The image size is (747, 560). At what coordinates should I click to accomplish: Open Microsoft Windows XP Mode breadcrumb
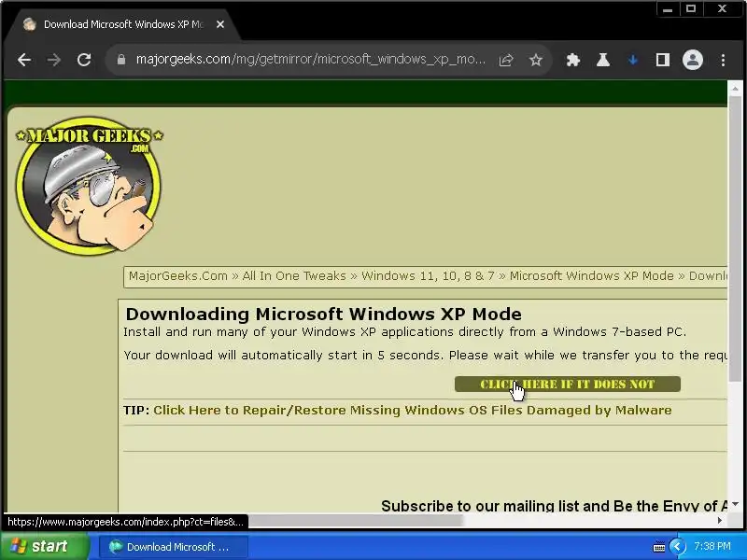pyautogui.click(x=592, y=276)
